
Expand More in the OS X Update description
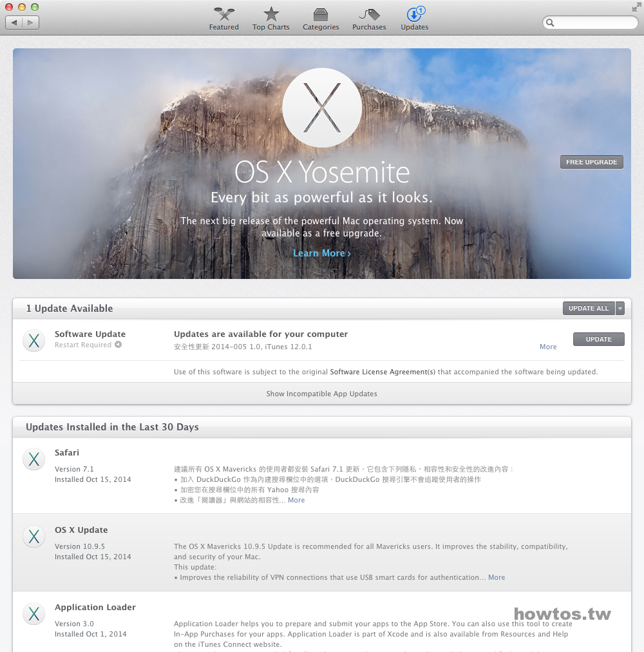[x=497, y=577]
